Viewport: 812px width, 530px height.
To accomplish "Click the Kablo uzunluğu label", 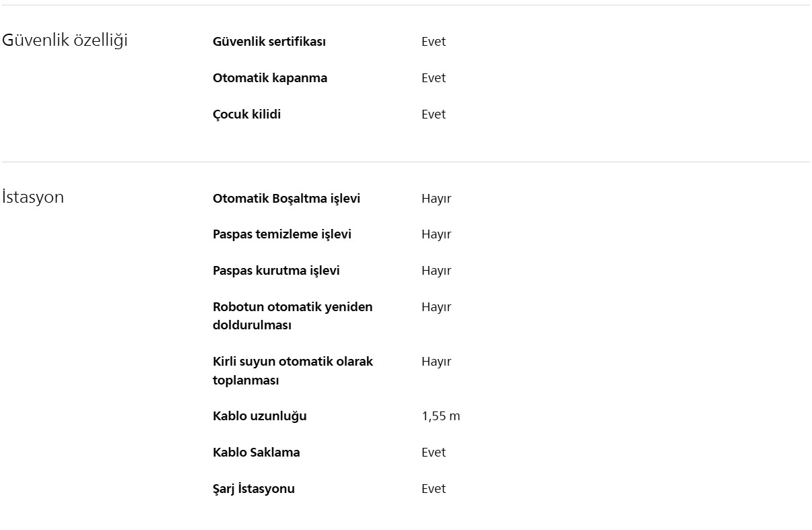I will 259,416.
